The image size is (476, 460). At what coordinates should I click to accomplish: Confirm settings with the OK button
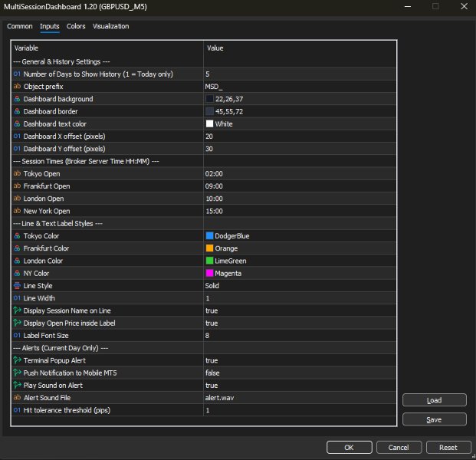pyautogui.click(x=349, y=447)
